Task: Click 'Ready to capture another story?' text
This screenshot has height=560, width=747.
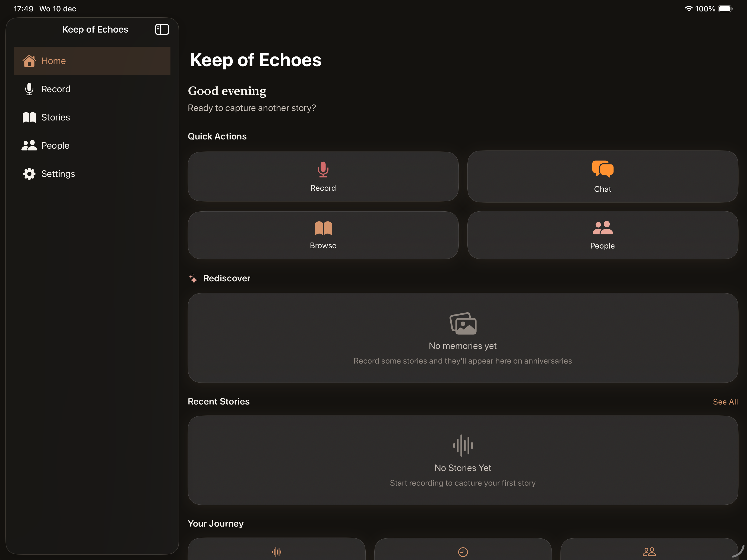Action: (x=252, y=108)
